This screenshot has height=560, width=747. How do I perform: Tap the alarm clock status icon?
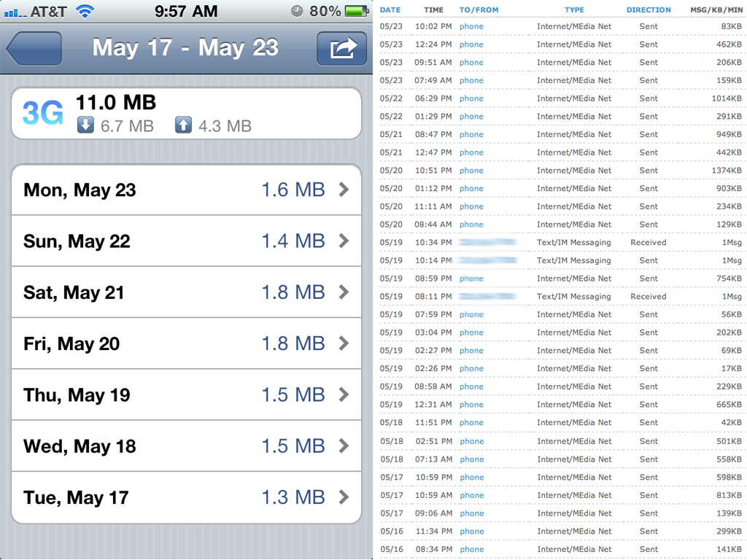point(297,11)
